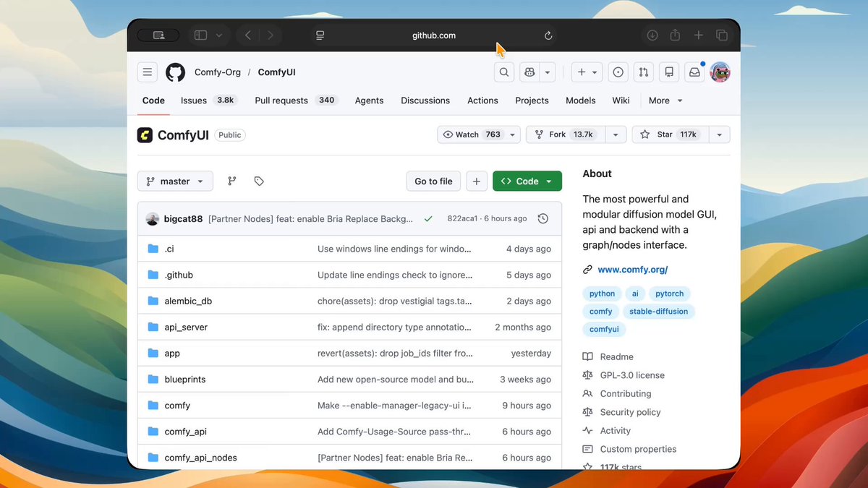The image size is (868, 488).
Task: Open commit hash 822aca1
Action: point(462,218)
